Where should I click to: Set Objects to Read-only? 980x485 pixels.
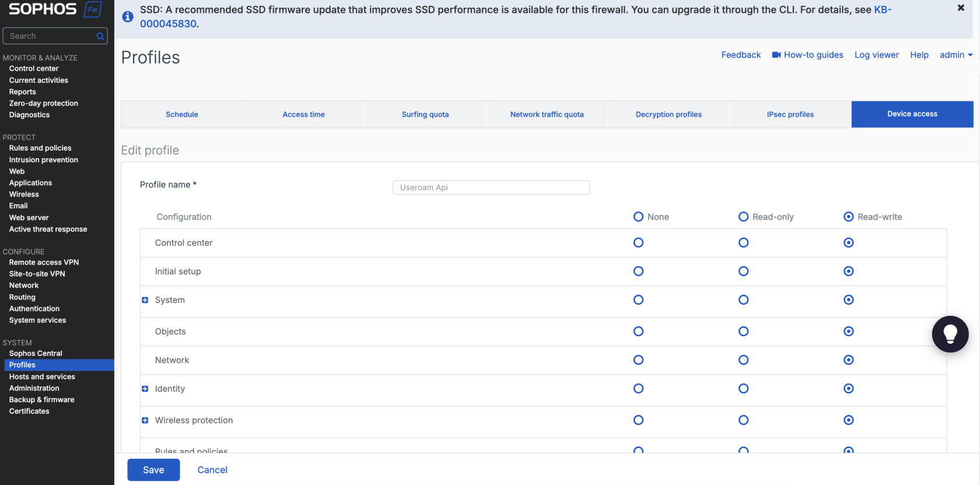click(743, 332)
